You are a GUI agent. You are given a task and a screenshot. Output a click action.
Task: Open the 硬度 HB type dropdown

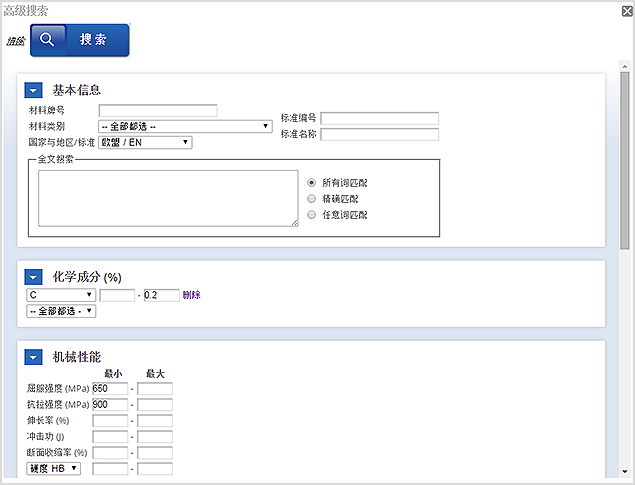coord(59,468)
